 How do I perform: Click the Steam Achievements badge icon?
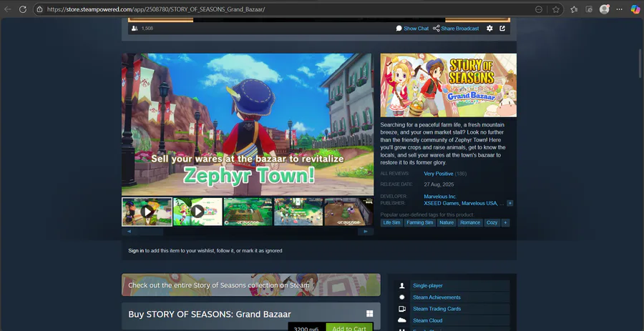(402, 297)
